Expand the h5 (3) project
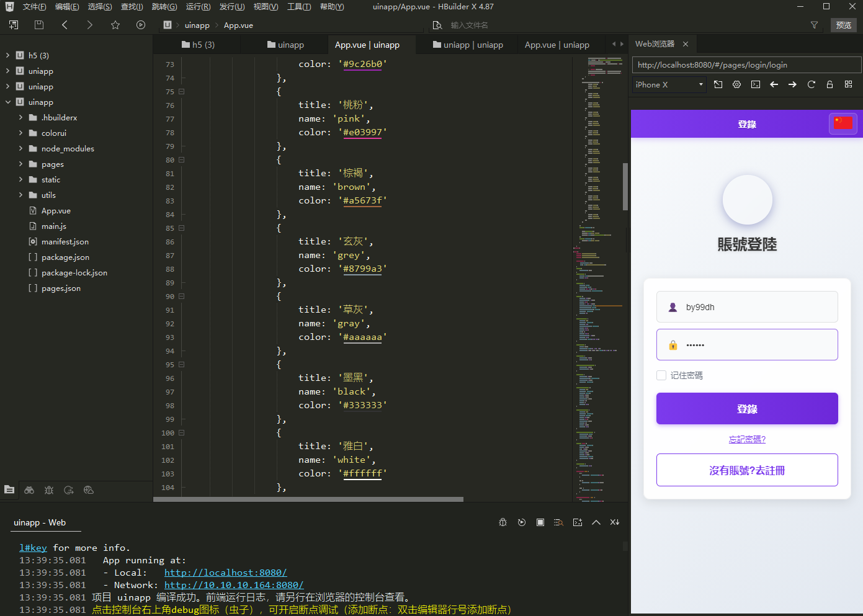 pyautogui.click(x=7, y=55)
